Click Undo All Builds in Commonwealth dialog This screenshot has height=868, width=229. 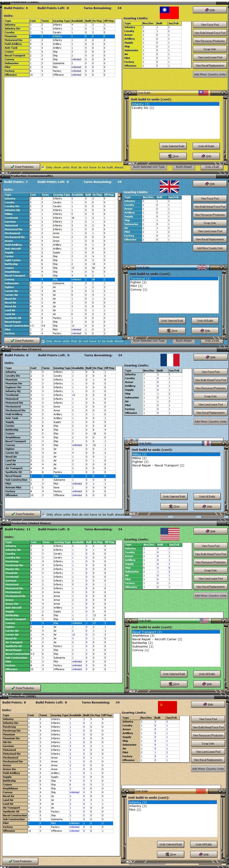click(x=205, y=320)
